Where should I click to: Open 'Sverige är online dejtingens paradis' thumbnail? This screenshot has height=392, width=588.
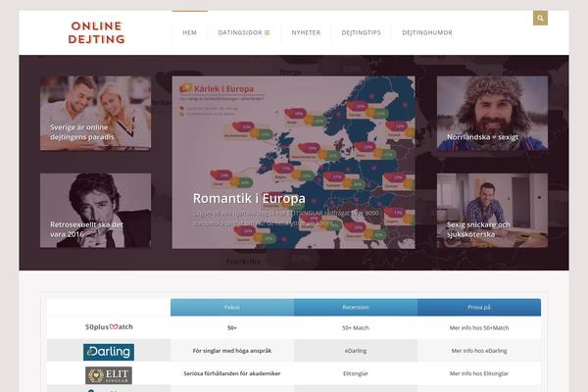click(x=96, y=113)
